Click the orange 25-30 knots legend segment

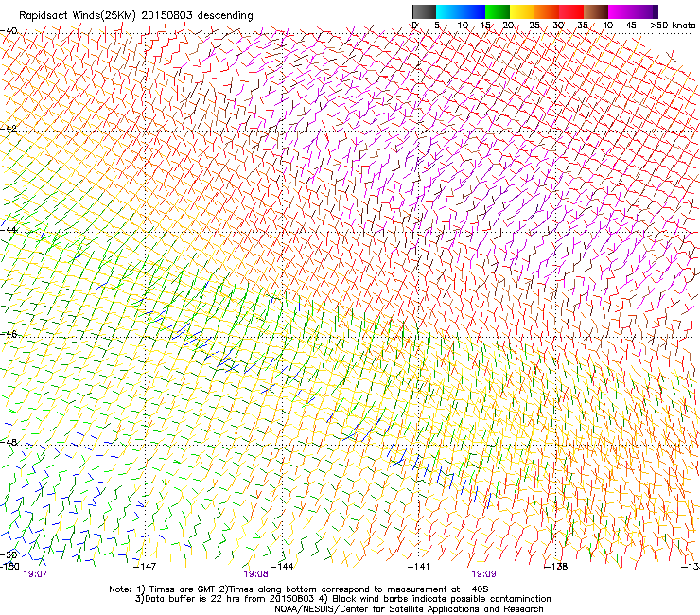(547, 11)
